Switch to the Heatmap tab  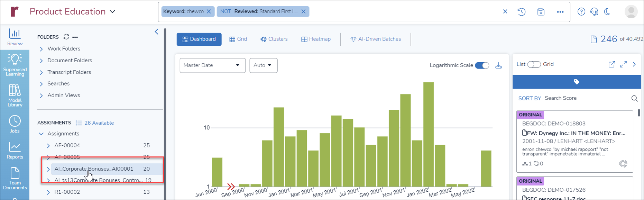click(316, 39)
